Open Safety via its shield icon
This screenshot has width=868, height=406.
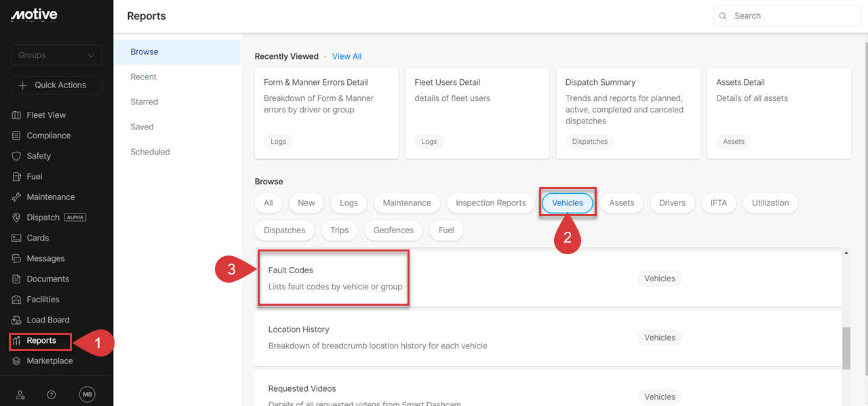coord(17,156)
